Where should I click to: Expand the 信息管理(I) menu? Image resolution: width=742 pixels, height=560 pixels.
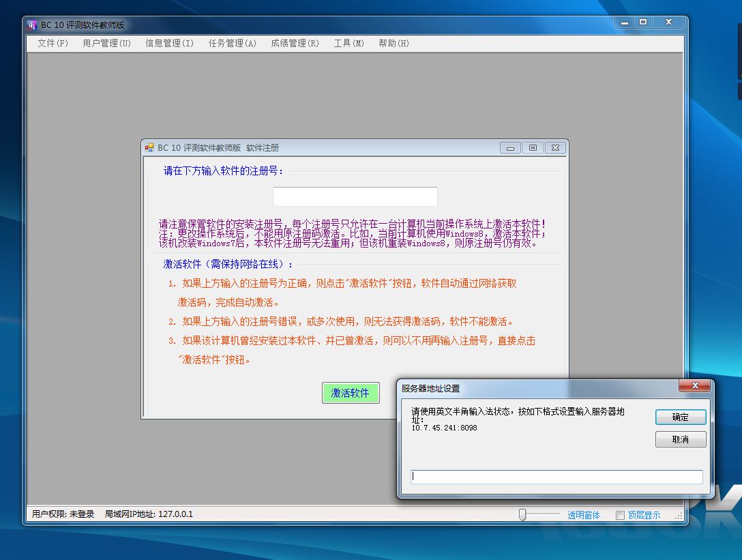tap(169, 44)
